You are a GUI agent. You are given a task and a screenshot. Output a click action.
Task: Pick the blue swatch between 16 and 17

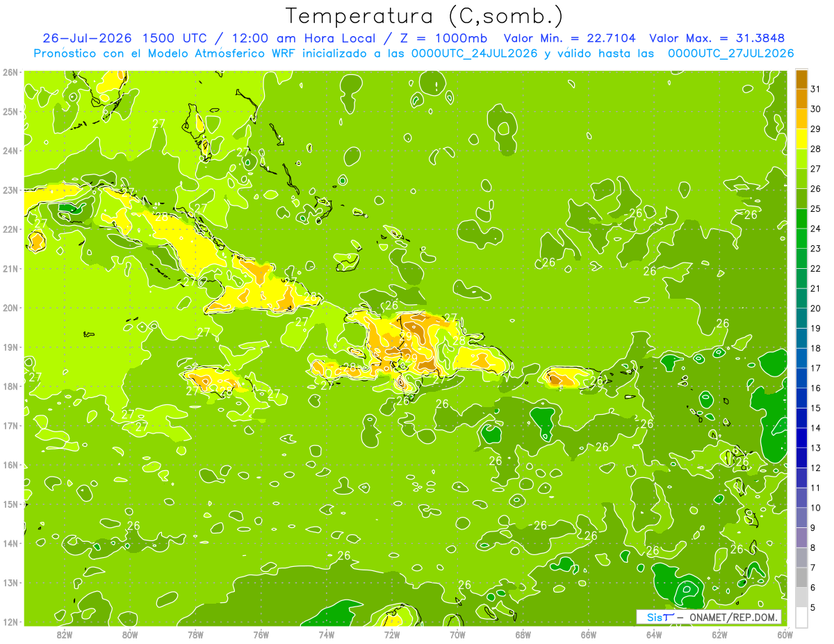pyautogui.click(x=801, y=378)
